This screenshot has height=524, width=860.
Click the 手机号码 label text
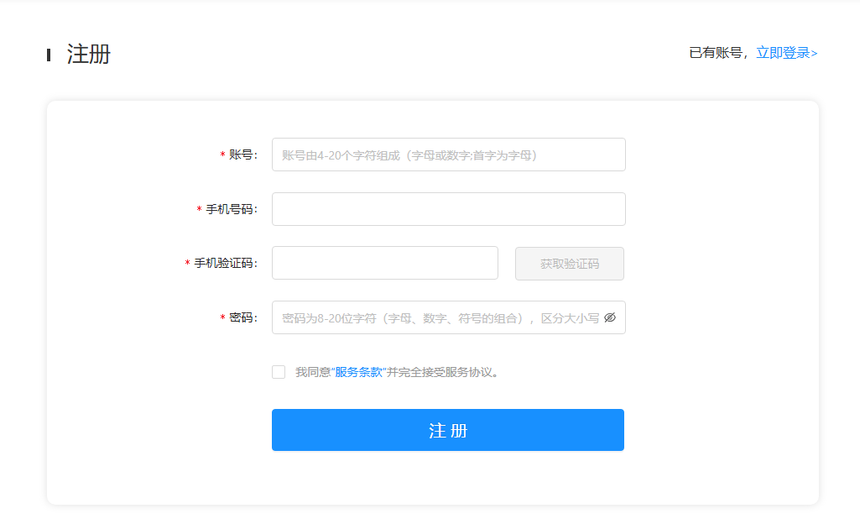(x=229, y=209)
